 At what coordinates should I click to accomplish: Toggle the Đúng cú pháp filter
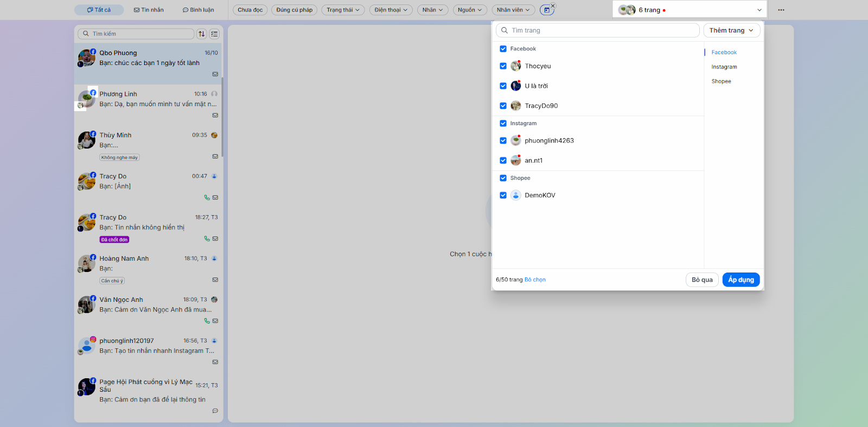pos(294,10)
